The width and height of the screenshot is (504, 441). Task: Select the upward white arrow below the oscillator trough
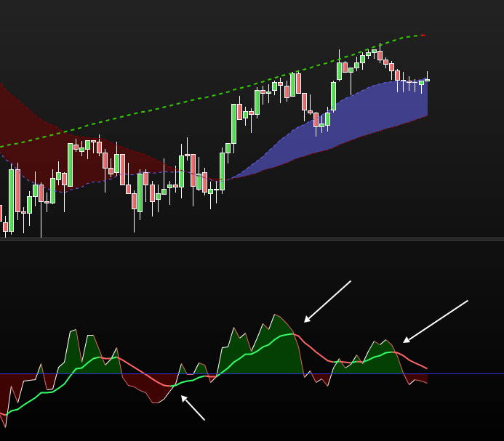click(193, 408)
